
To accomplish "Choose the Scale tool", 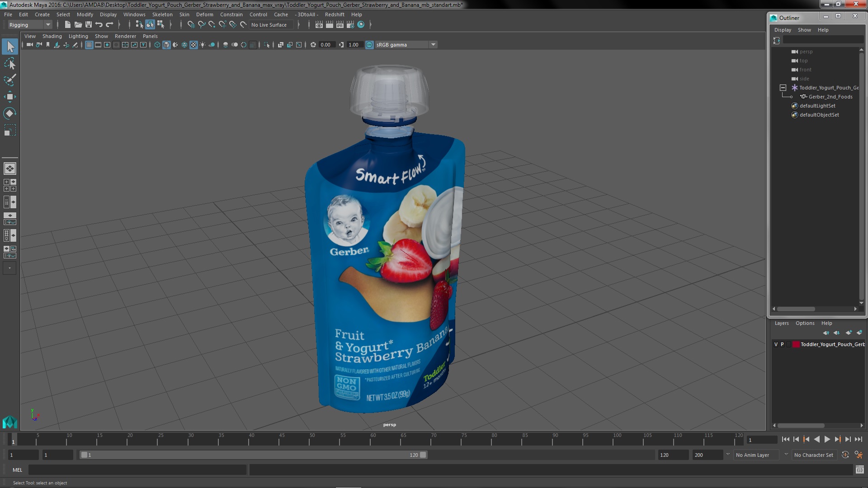I will pyautogui.click(x=10, y=130).
